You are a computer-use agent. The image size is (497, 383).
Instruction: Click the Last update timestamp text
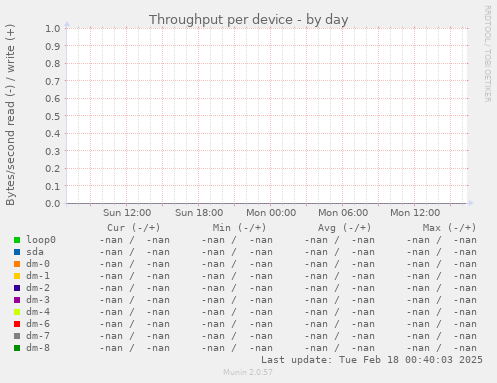(x=372, y=360)
